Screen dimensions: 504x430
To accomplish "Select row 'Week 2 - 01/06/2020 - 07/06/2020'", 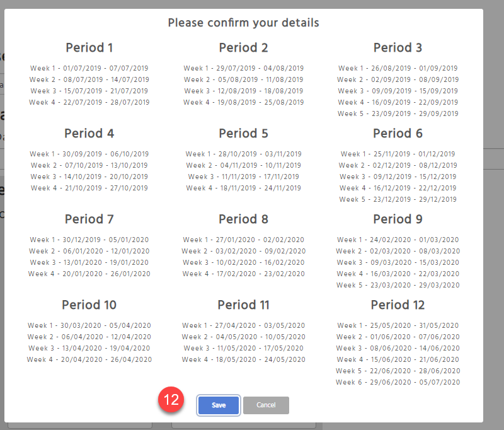I will (398, 337).
